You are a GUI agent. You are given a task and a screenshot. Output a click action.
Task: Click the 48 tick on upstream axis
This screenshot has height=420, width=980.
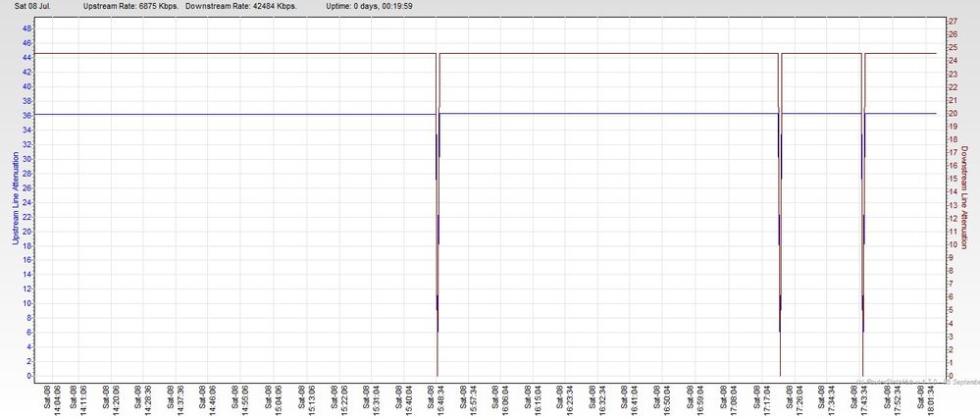click(x=26, y=28)
